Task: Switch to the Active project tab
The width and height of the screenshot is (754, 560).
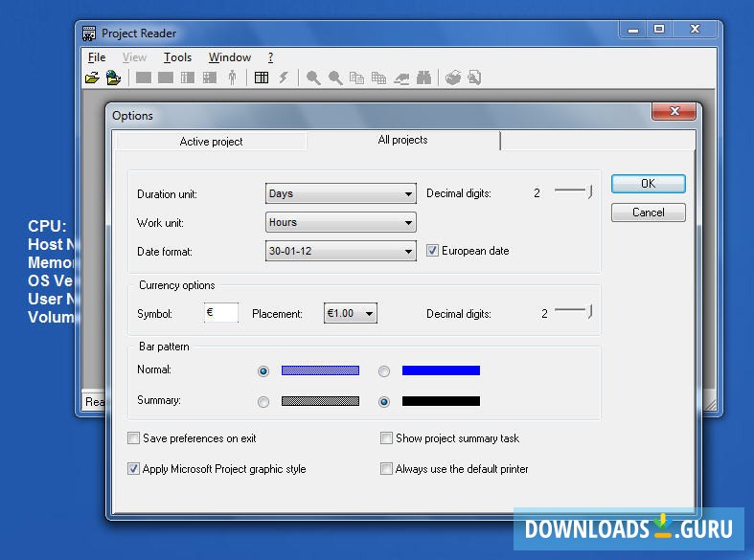Action: coord(211,142)
